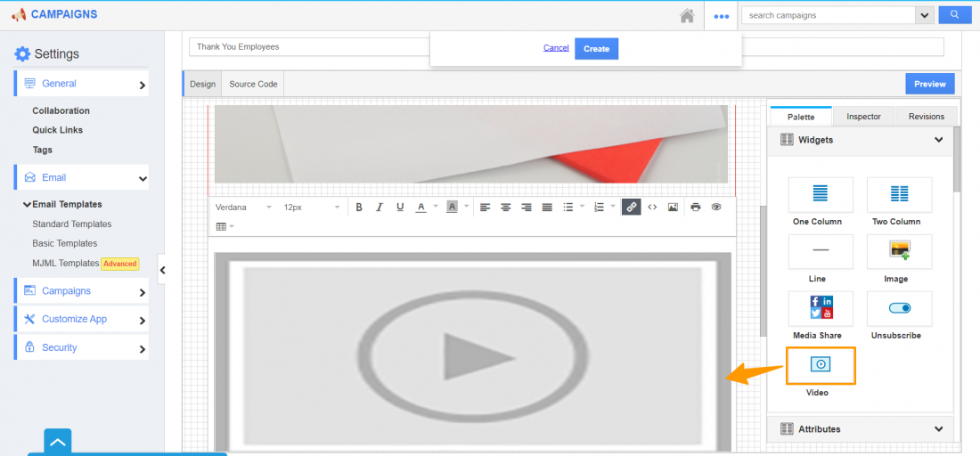Click the editor preview eye icon
The width and height of the screenshot is (980, 456).
click(716, 208)
